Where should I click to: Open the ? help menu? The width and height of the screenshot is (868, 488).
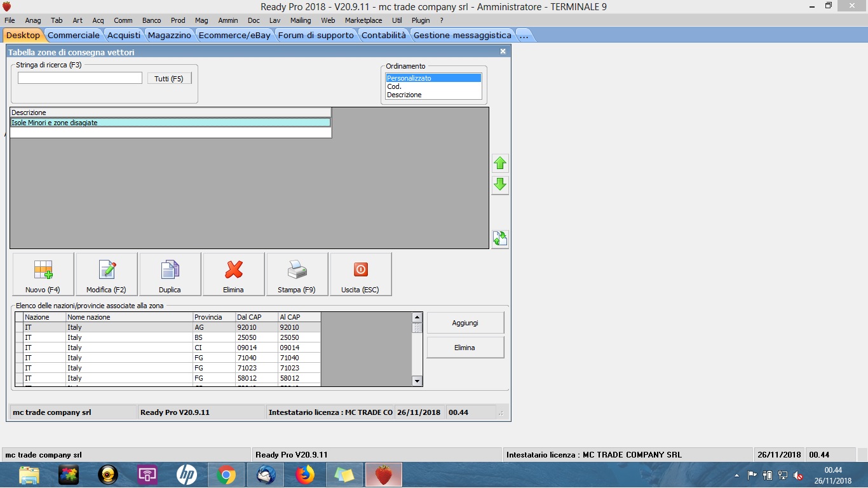442,20
